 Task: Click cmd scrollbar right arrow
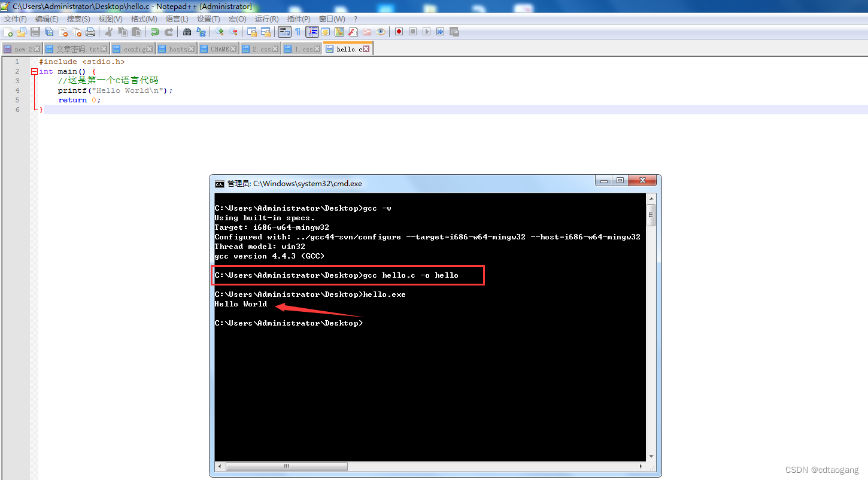click(641, 466)
